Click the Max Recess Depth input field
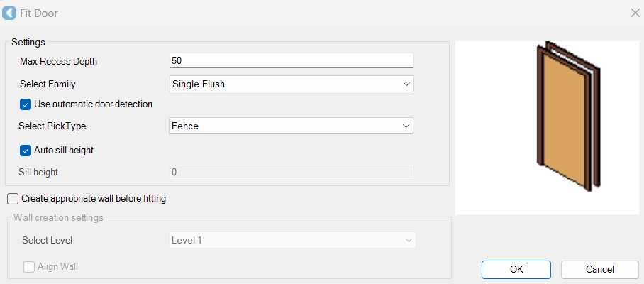Image resolution: width=644 pixels, height=284 pixels. [292, 61]
